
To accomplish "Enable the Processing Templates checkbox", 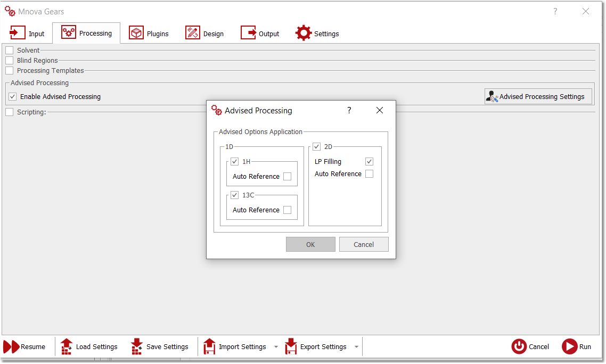I will [x=10, y=71].
